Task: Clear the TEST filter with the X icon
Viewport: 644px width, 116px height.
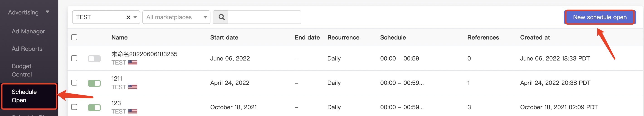Action: [128, 17]
